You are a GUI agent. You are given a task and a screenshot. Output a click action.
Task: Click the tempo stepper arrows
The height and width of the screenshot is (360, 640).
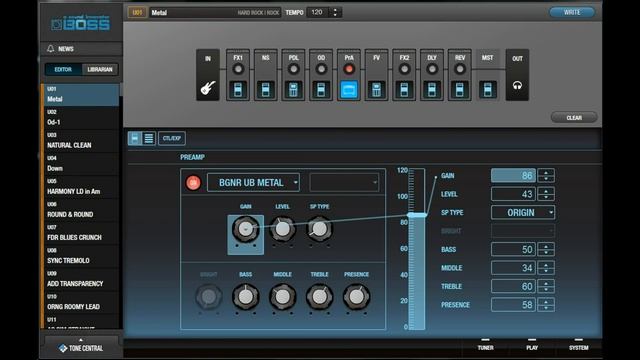tap(335, 12)
